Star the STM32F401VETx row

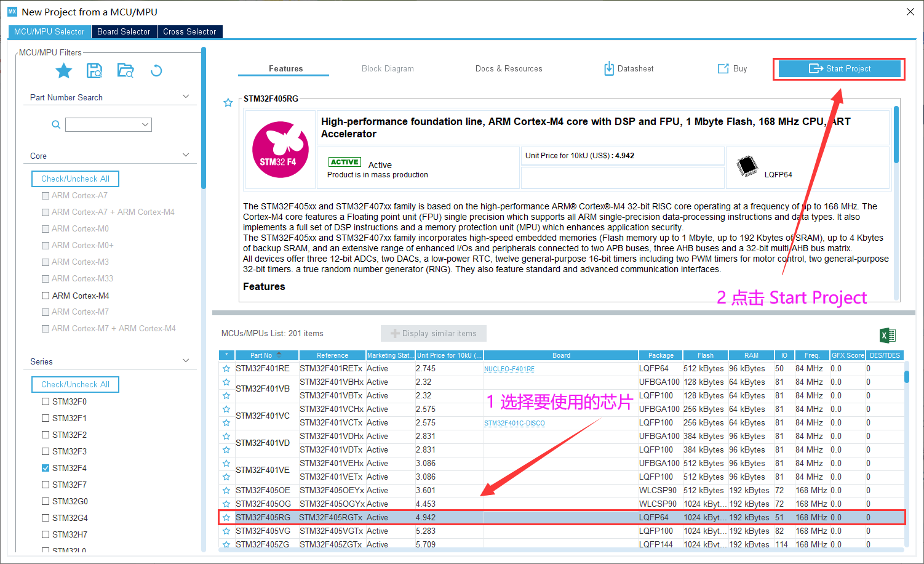point(226,477)
